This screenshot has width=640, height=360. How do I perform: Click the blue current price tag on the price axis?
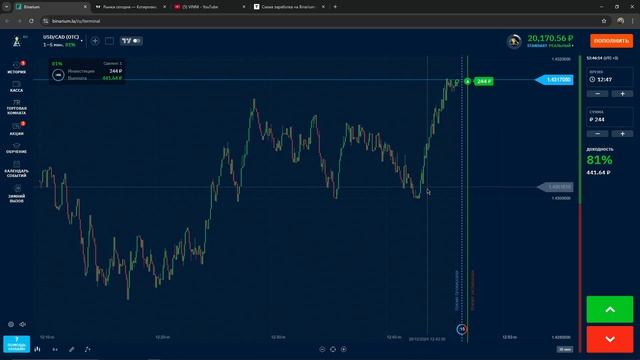click(x=554, y=80)
